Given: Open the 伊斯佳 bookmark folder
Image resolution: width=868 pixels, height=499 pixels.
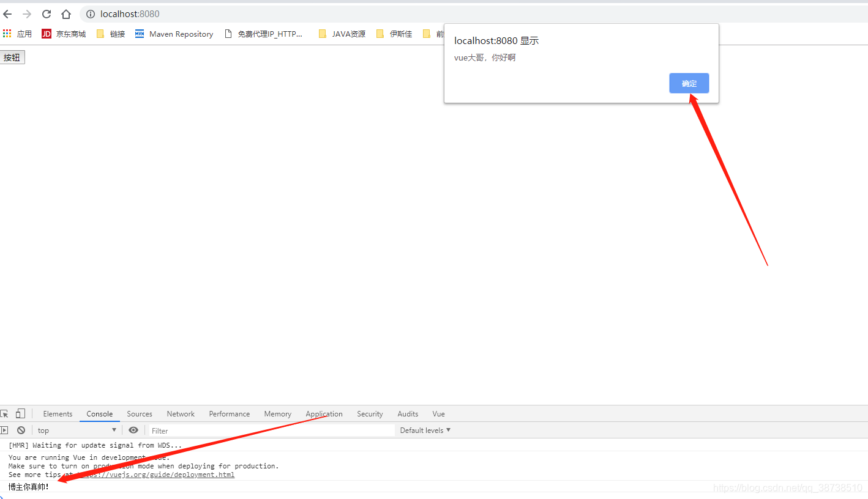Looking at the screenshot, I should coord(394,34).
